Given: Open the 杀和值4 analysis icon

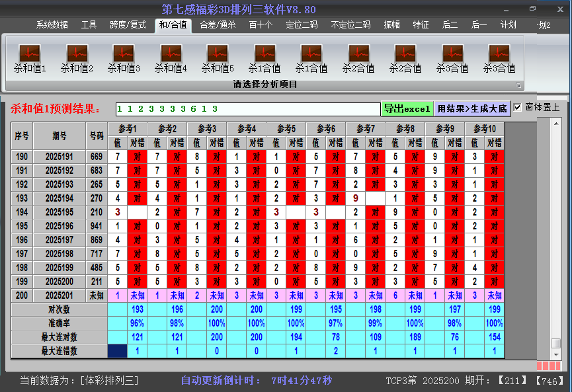Looking at the screenshot, I should (x=171, y=58).
